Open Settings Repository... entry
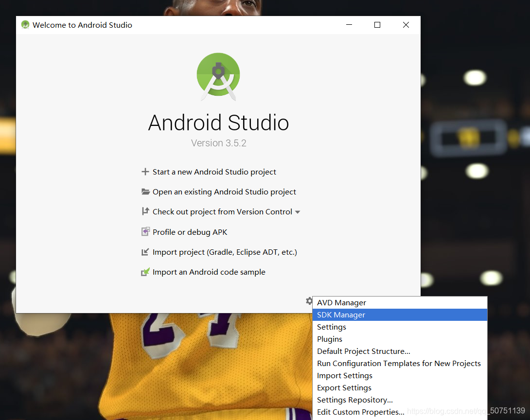The width and height of the screenshot is (530, 420). click(x=400, y=400)
